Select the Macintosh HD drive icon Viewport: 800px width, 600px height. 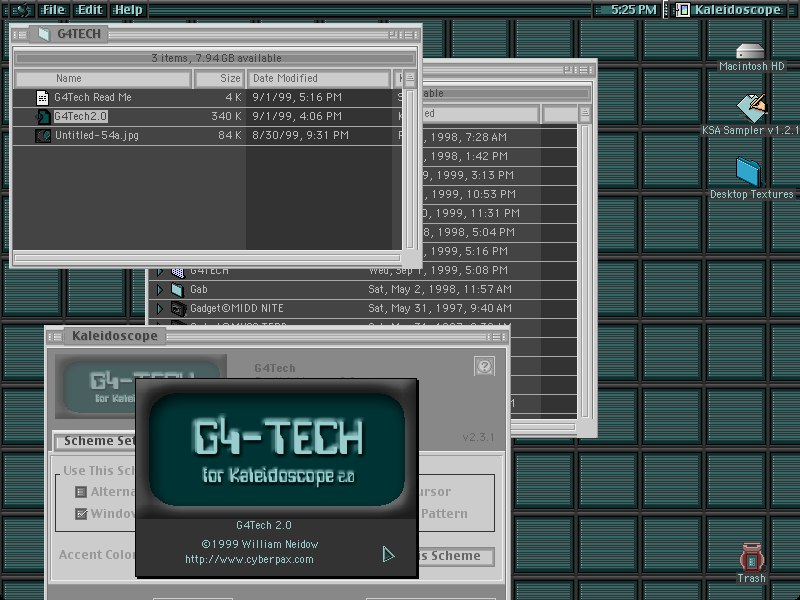(x=749, y=52)
